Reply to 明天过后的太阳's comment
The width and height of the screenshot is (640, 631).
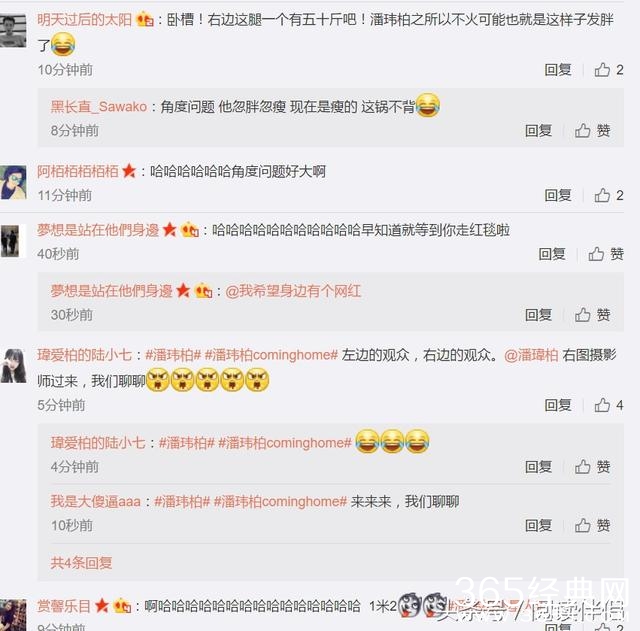pyautogui.click(x=558, y=70)
